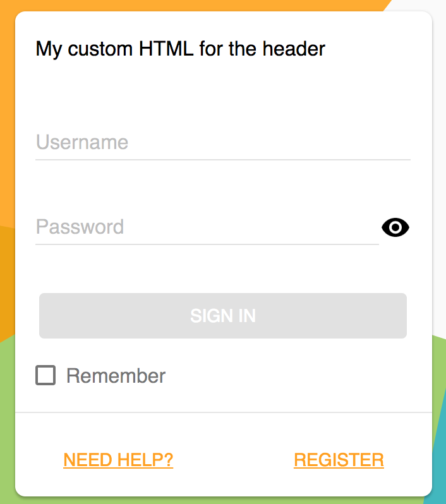Focus the Password input field
This screenshot has height=504, width=446.
pos(207,227)
